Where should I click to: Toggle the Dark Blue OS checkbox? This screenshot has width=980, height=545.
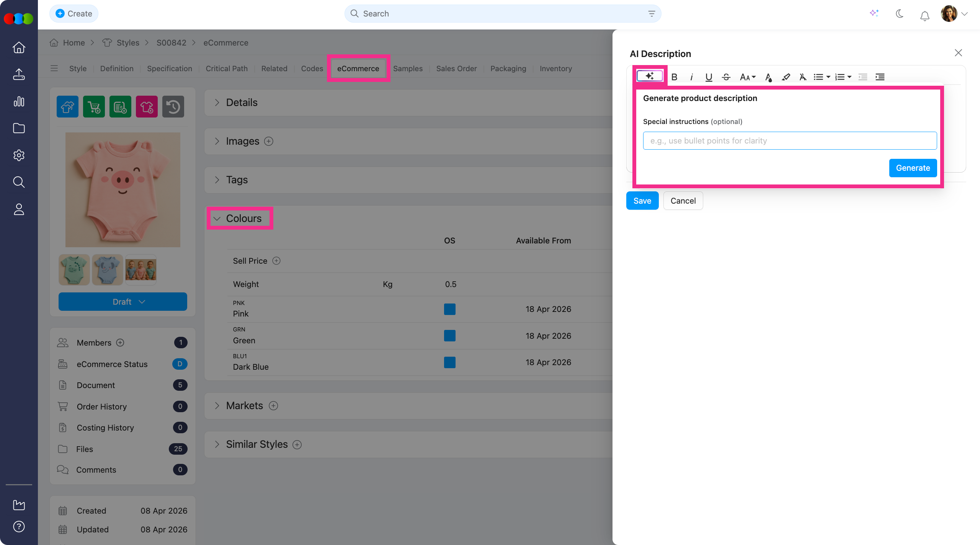click(449, 362)
